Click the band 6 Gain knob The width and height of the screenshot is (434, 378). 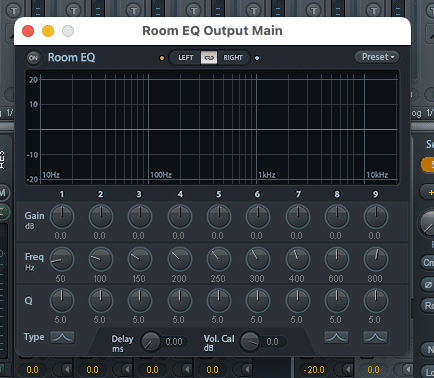[x=258, y=216]
